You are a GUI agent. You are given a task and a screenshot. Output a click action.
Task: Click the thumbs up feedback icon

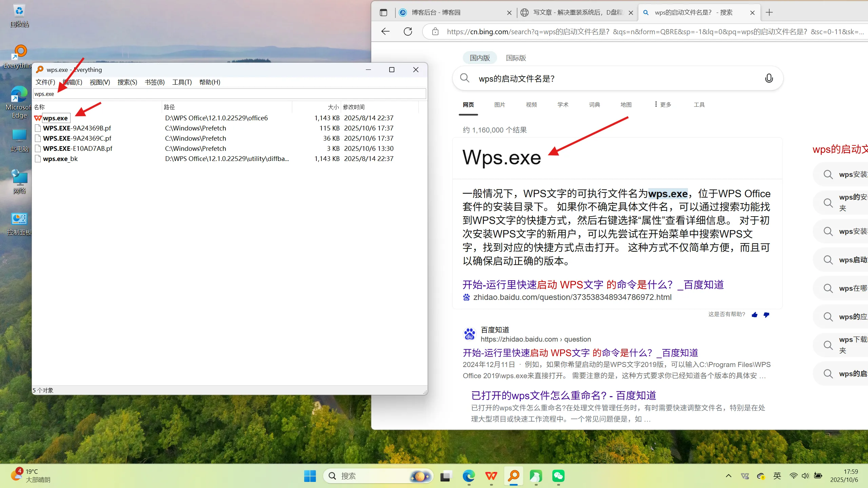pos(754,315)
